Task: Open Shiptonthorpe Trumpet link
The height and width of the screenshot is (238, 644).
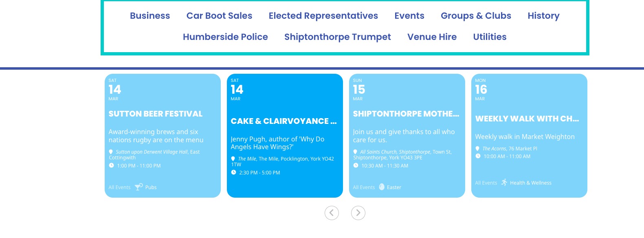Action: click(x=338, y=37)
